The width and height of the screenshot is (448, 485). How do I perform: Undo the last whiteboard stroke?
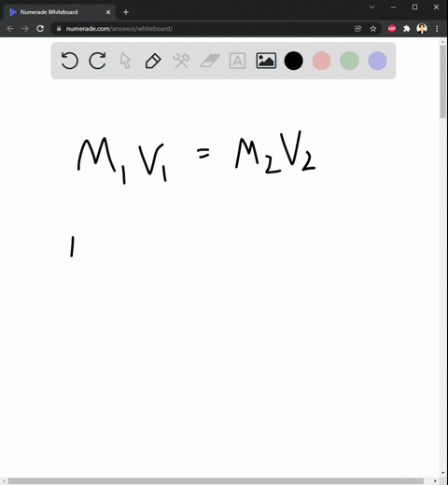click(x=70, y=61)
